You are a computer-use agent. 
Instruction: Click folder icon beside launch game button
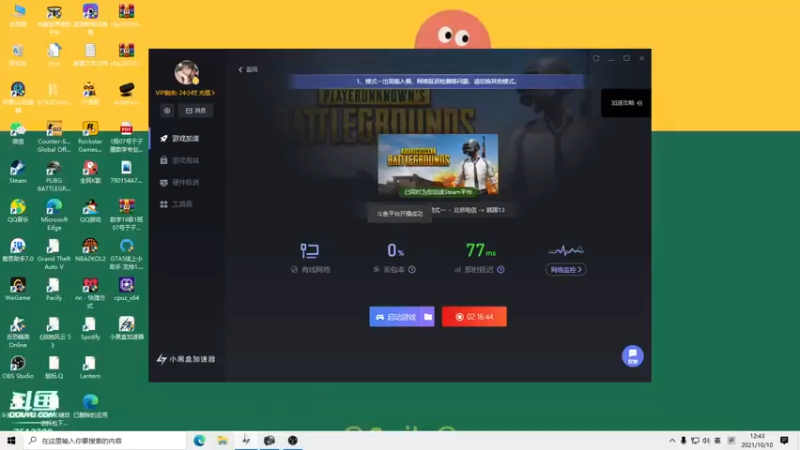(429, 317)
